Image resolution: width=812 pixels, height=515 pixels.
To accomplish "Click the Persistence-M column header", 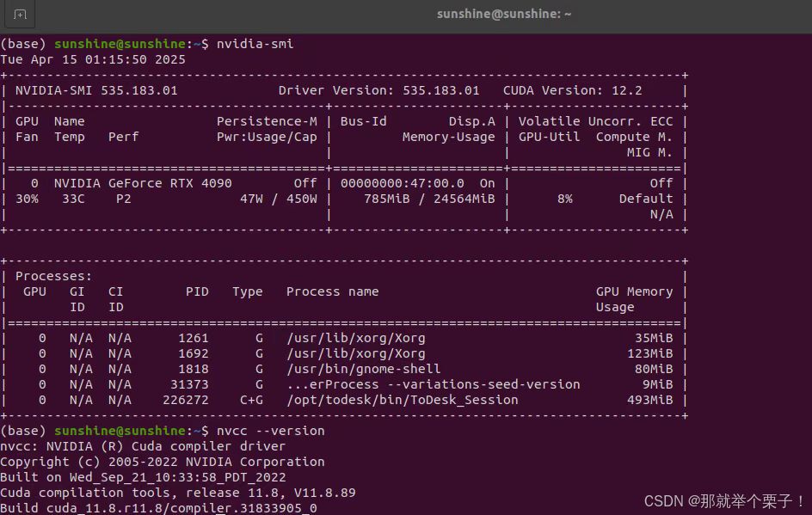I will pos(267,121).
